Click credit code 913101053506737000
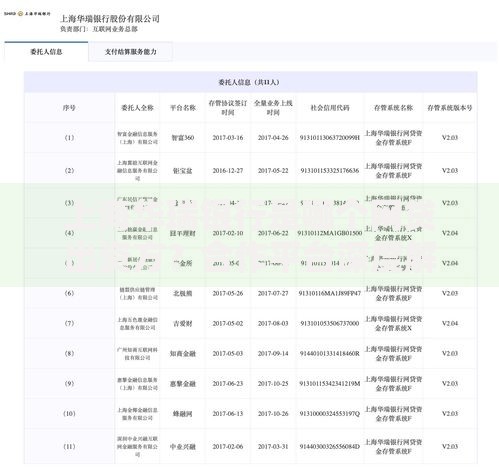 point(330,323)
